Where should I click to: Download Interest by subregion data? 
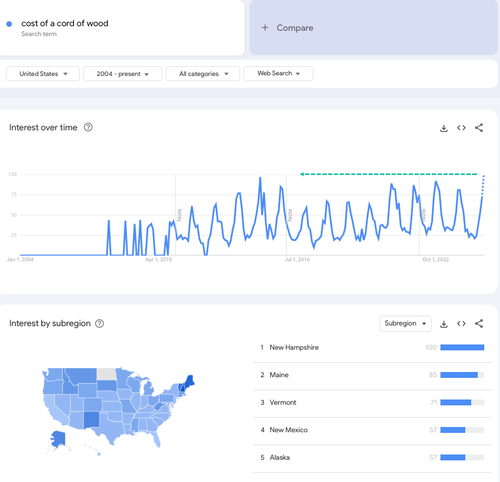444,324
